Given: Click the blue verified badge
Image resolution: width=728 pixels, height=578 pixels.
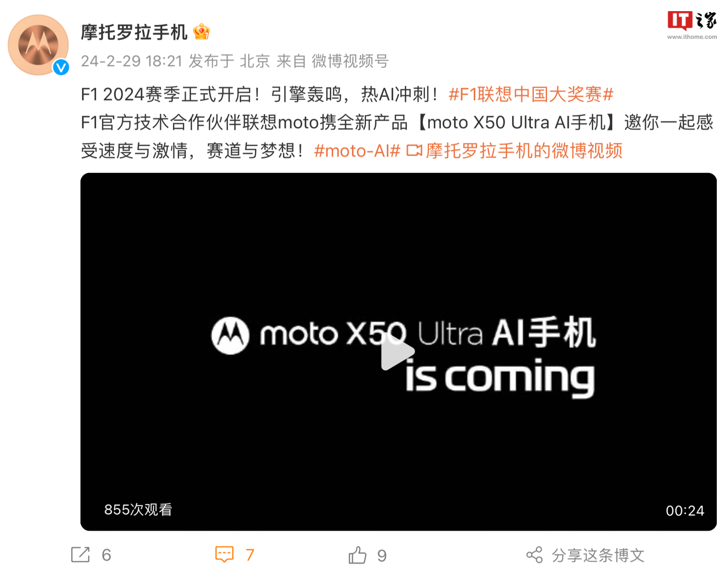Looking at the screenshot, I should (61, 67).
